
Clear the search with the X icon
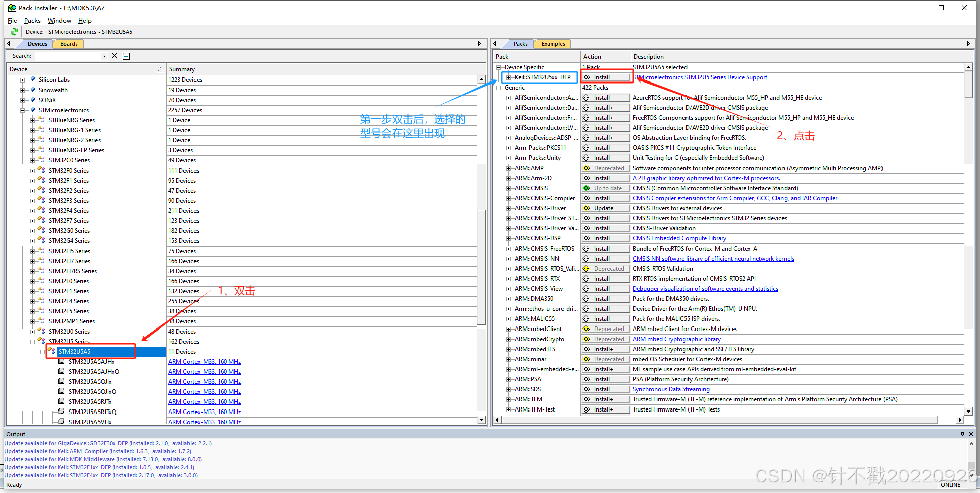click(x=115, y=56)
